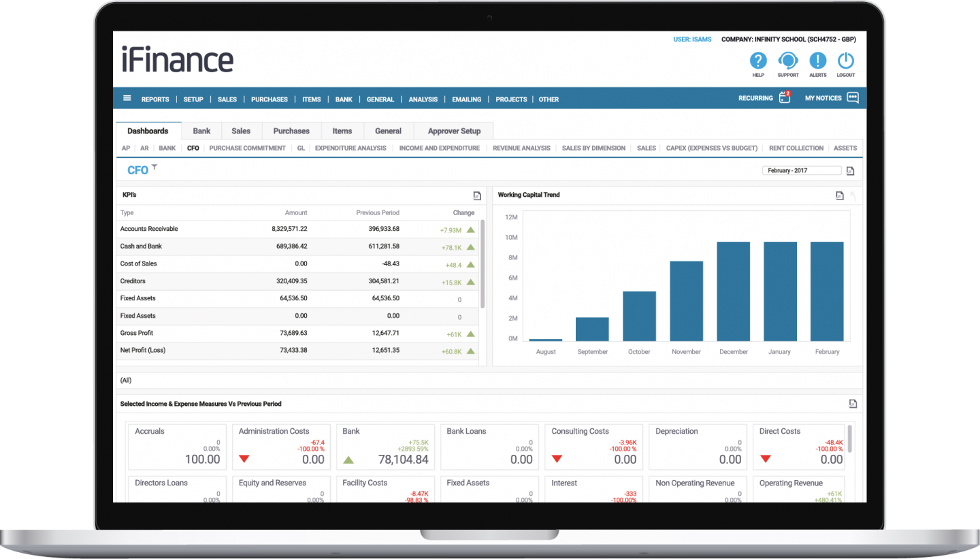The image size is (980, 559).
Task: Open the Alerts icon
Action: pyautogui.click(x=817, y=61)
